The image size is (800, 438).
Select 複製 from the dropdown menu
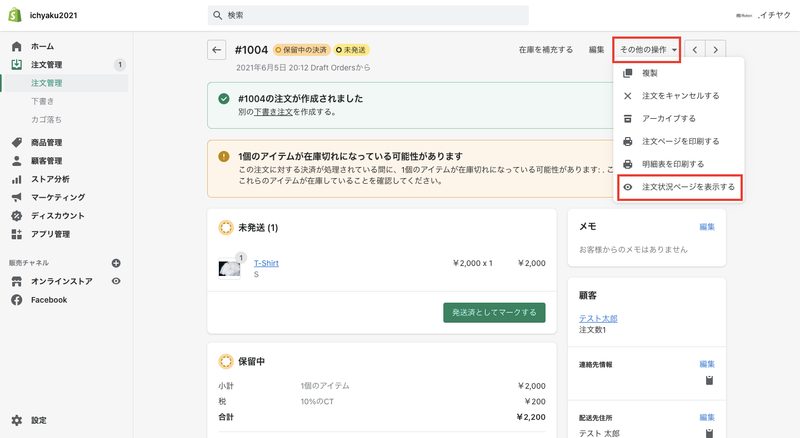pyautogui.click(x=679, y=73)
